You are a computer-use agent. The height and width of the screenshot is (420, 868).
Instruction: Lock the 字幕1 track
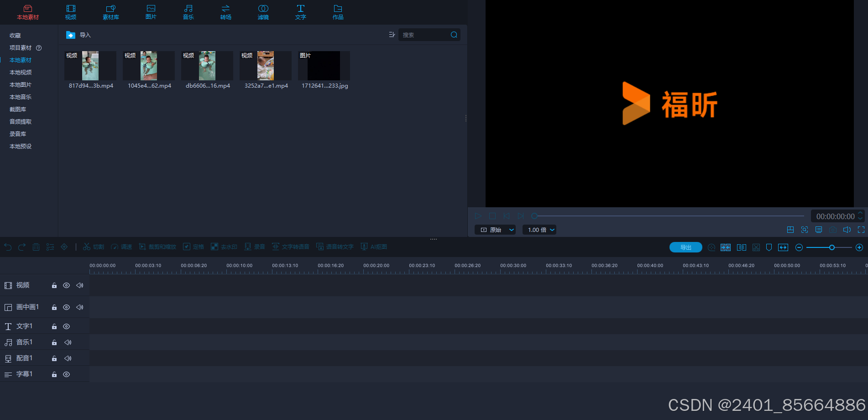click(54, 374)
